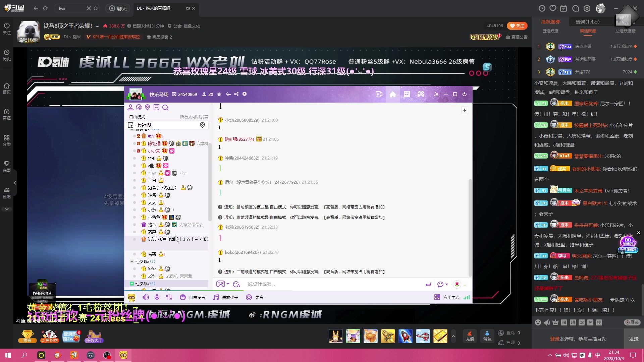Open 赛事 tournaments in left sidebar
This screenshot has height=362, width=644.
point(7,167)
